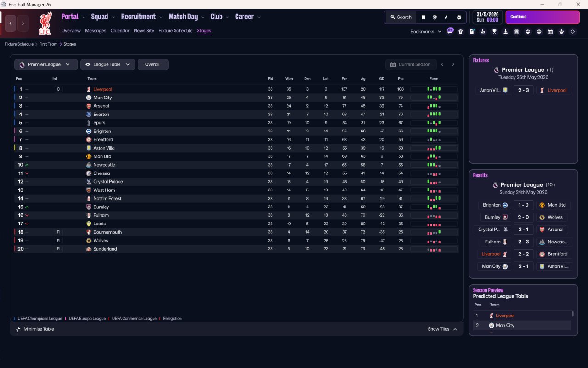Click Liverpool's 108 points value

(x=401, y=89)
